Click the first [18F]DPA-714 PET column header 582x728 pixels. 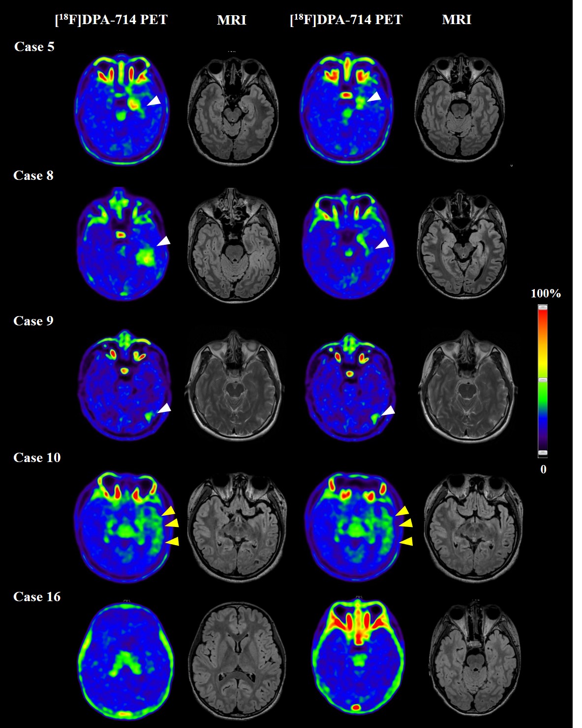111,20
